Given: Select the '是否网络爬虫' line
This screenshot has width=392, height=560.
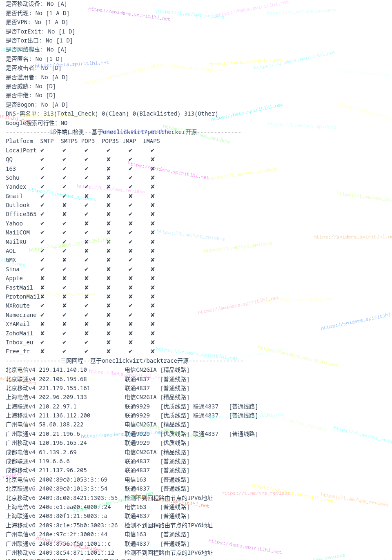Looking at the screenshot, I should pos(36,50).
